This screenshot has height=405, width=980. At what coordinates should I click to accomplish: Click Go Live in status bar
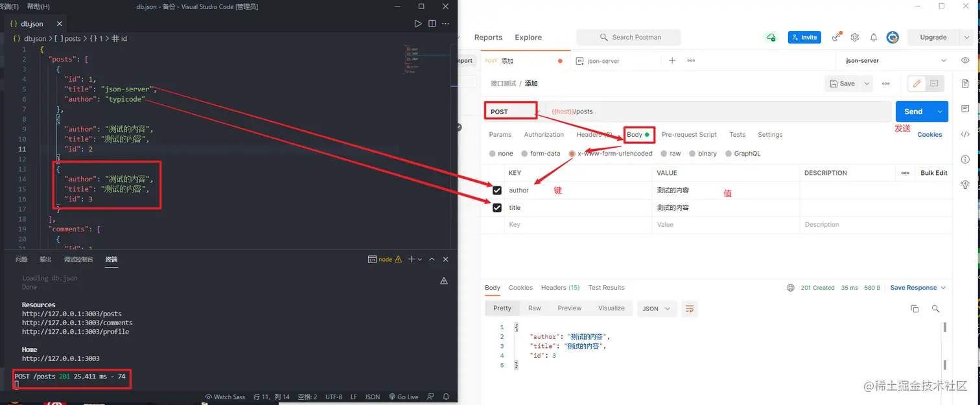tap(404, 397)
